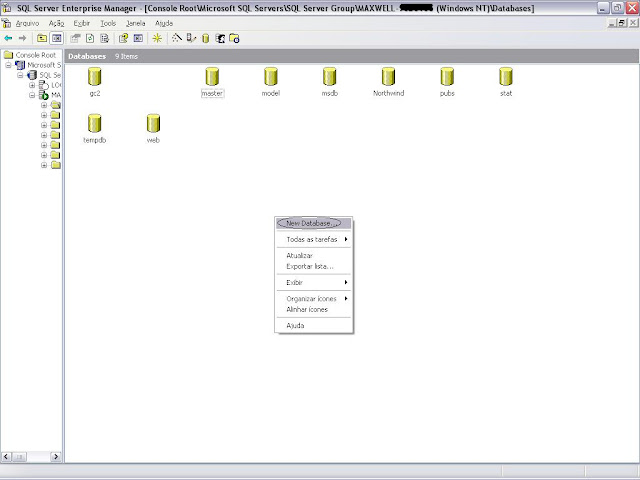
Task: Click the Refresh toolbar icon
Action: pos(90,38)
